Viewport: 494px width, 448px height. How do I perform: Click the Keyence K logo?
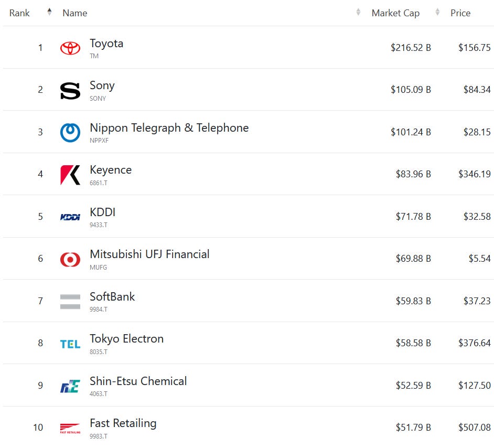[70, 175]
